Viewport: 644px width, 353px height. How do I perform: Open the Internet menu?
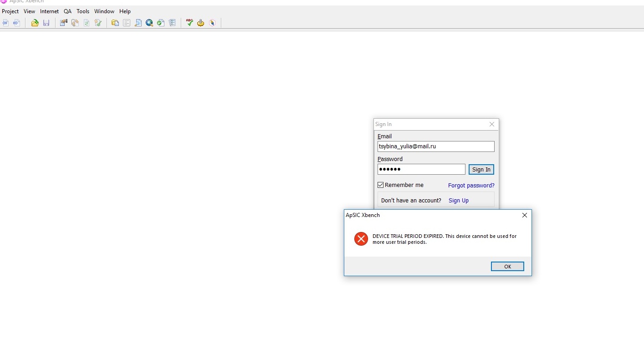tap(49, 11)
